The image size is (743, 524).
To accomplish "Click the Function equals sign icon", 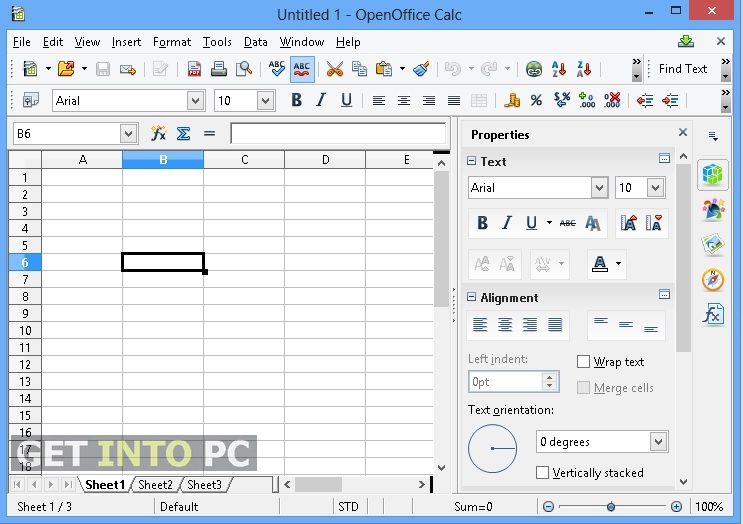I will (209, 134).
